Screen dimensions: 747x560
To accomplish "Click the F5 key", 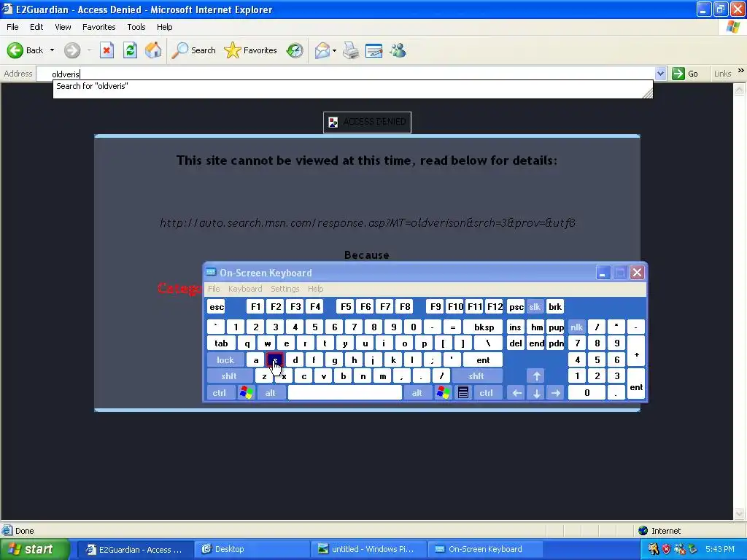I will point(346,307).
